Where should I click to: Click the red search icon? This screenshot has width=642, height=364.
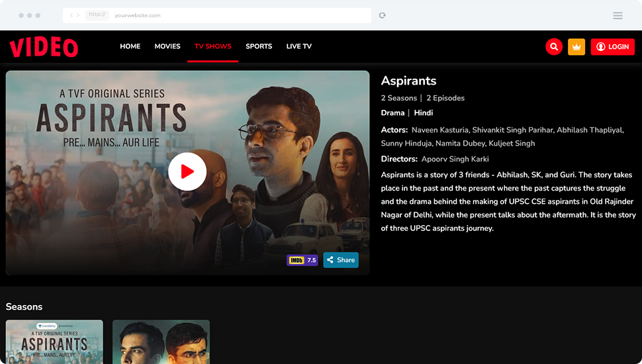coord(554,47)
